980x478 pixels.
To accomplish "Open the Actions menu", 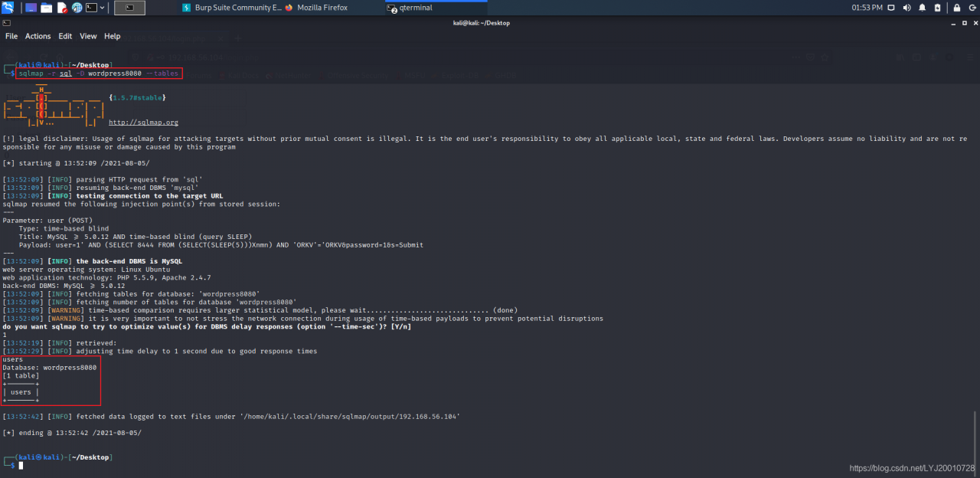I will coord(38,36).
